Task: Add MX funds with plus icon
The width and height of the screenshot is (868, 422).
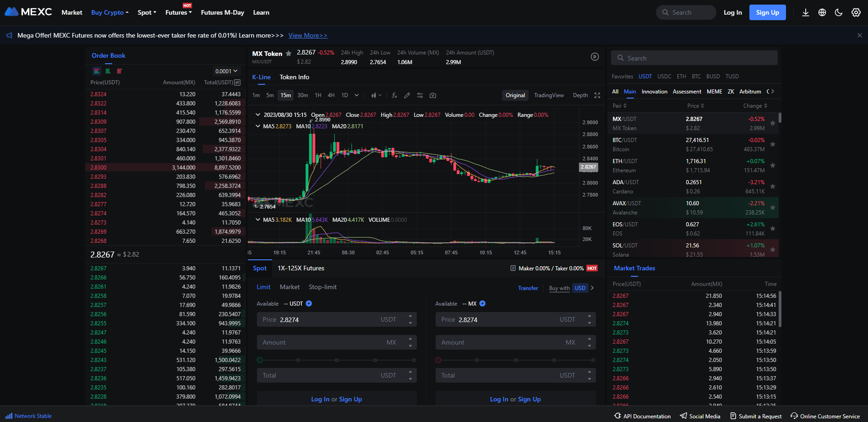Action: pyautogui.click(x=482, y=304)
